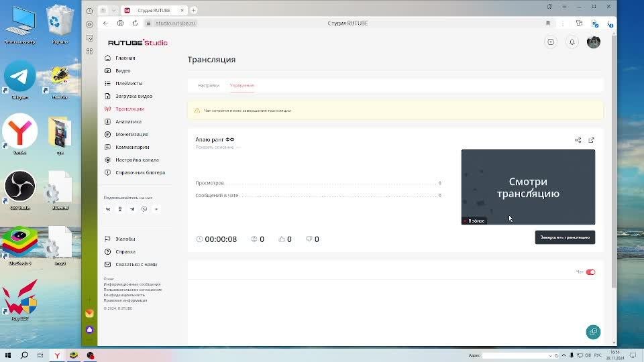Image resolution: width=644 pixels, height=362 pixels.
Task: Open the Windows notification center icon
Action: click(x=633, y=355)
